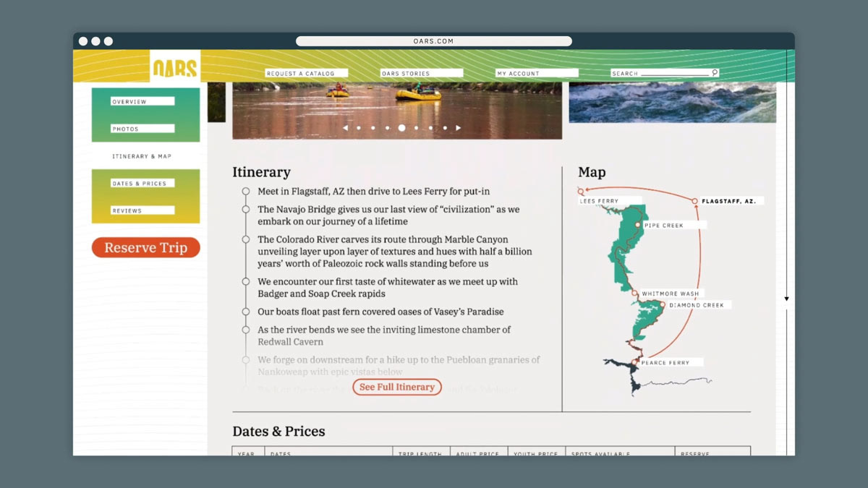Click the search magnifier icon

pos(715,72)
